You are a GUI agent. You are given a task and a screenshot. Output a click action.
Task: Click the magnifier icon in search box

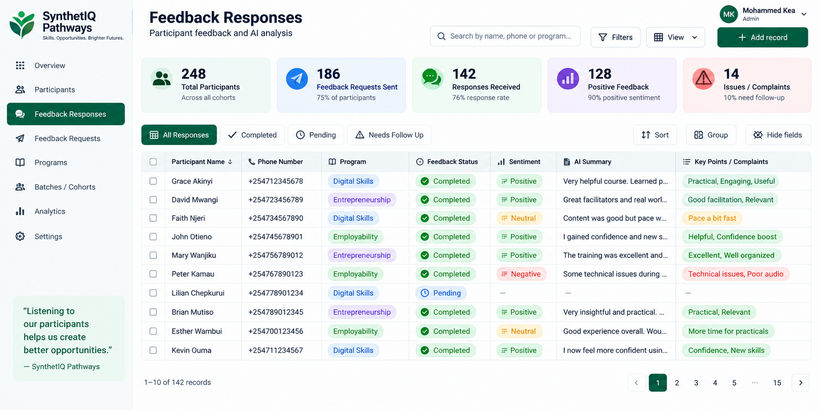point(441,37)
